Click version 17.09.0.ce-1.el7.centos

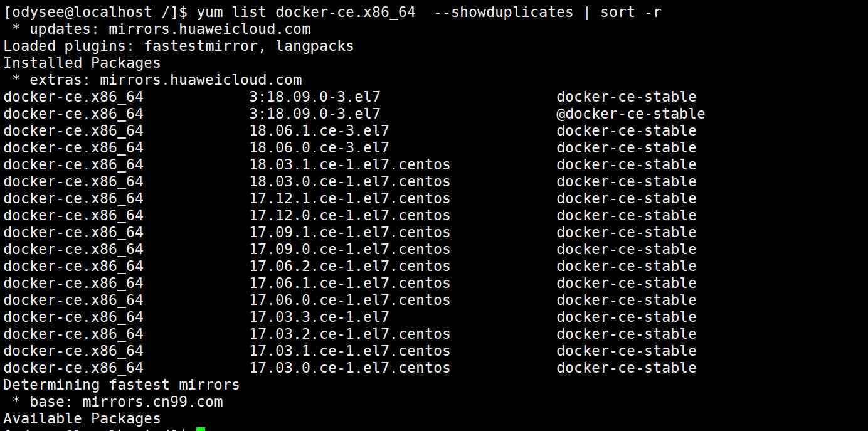(350, 250)
